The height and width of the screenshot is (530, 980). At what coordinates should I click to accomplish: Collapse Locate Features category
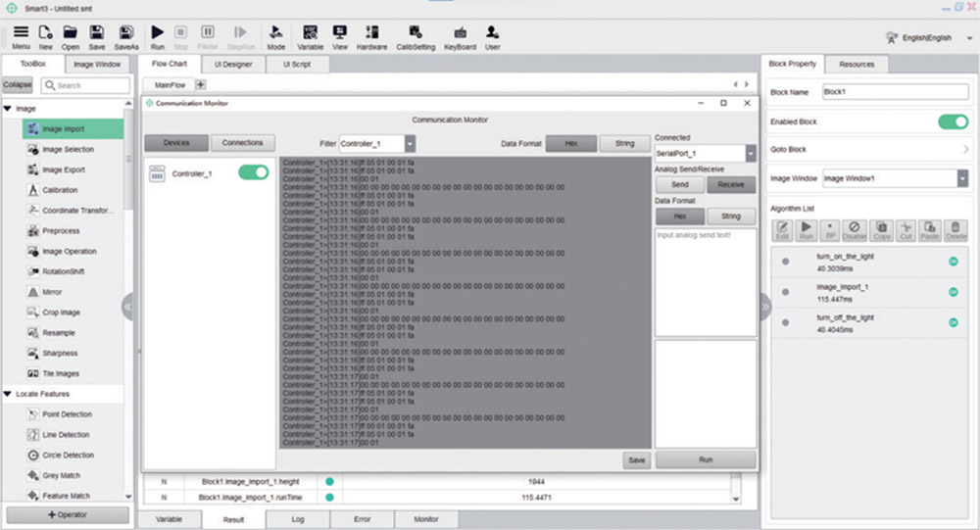8,394
